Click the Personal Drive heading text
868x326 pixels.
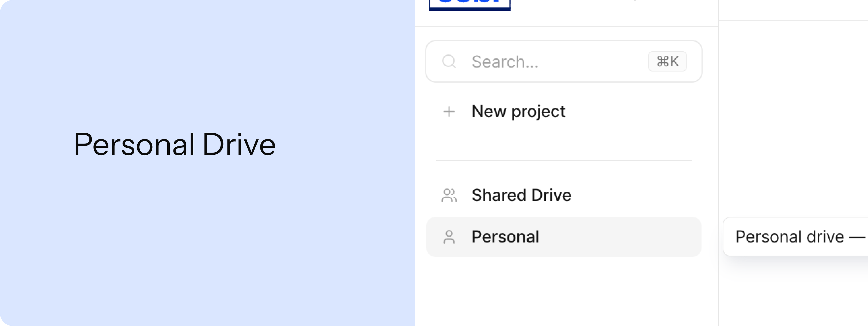(175, 145)
